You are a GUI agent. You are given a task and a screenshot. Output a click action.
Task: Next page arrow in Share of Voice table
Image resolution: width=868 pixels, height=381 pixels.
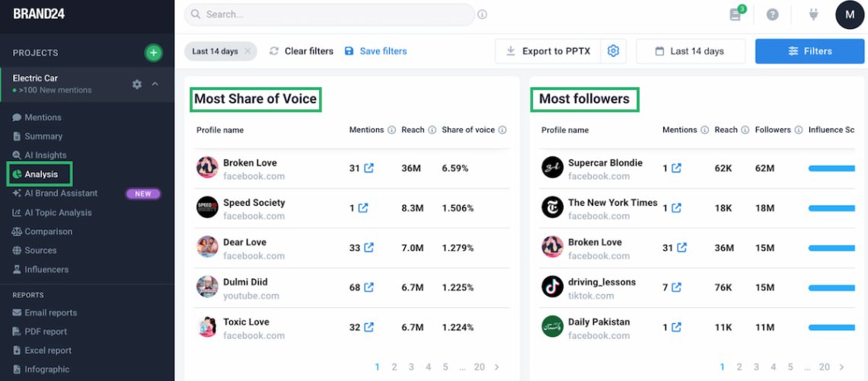point(496,367)
